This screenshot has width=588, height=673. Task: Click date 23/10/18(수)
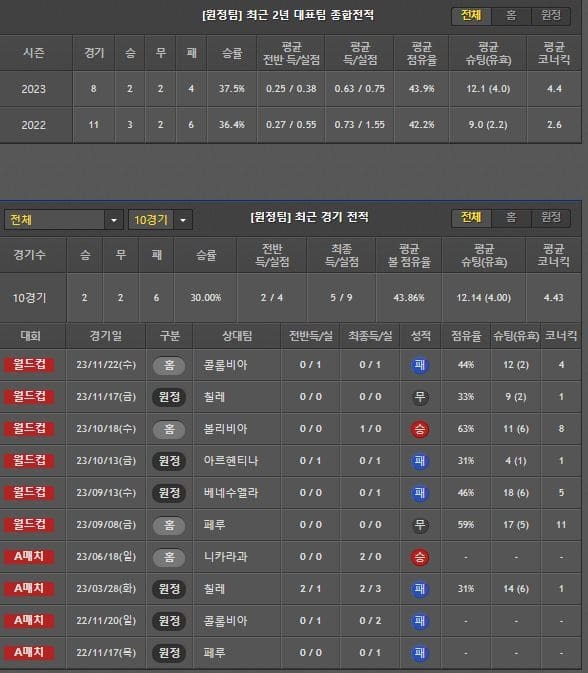[106, 429]
